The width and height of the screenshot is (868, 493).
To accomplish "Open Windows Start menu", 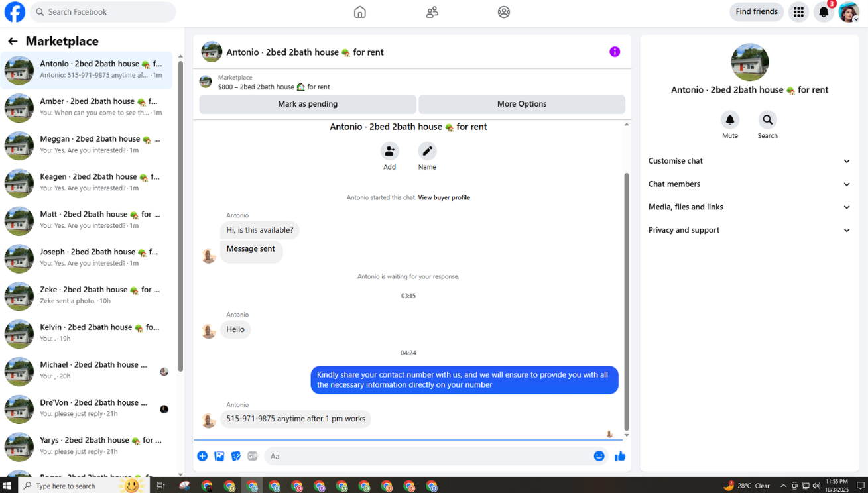I will (7, 486).
